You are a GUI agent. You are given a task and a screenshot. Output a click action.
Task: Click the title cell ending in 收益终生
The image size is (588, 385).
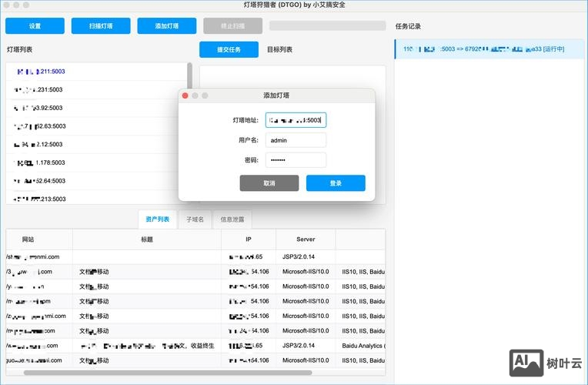pyautogui.click(x=147, y=346)
